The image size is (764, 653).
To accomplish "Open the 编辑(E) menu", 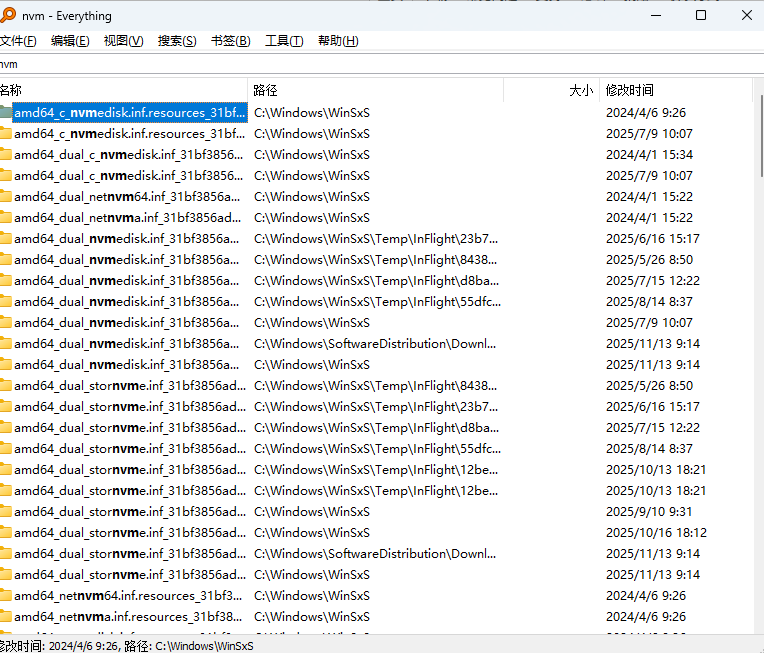I will 70,41.
